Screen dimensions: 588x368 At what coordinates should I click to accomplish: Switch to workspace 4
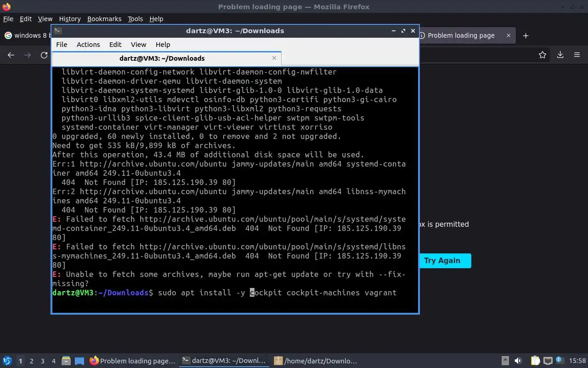[x=54, y=361]
